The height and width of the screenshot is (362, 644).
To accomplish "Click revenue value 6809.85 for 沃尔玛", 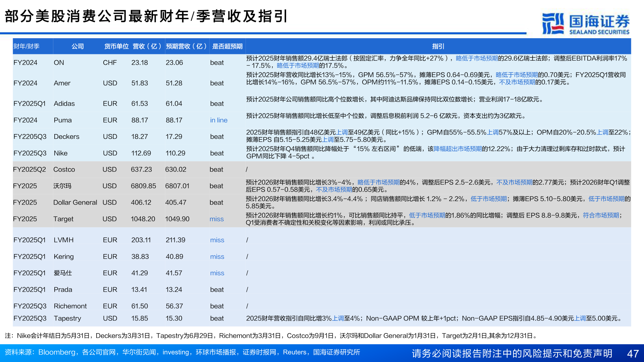I will [143, 186].
